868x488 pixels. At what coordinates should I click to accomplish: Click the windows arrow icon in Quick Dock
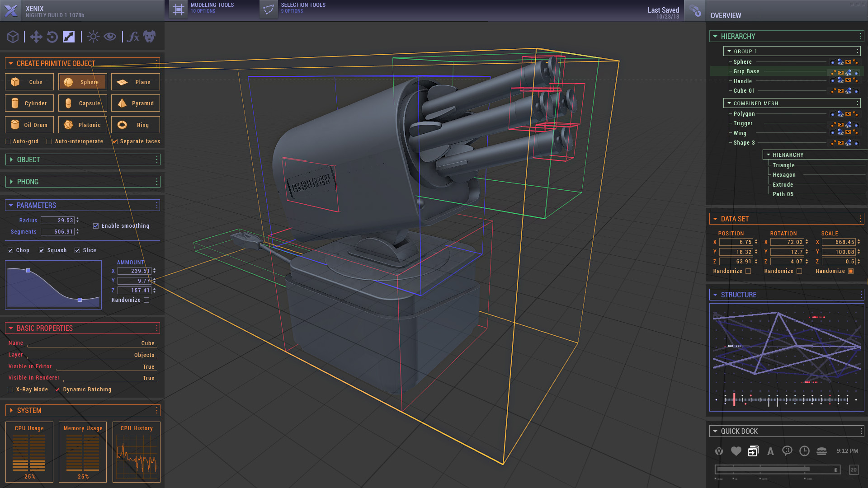[x=753, y=451]
